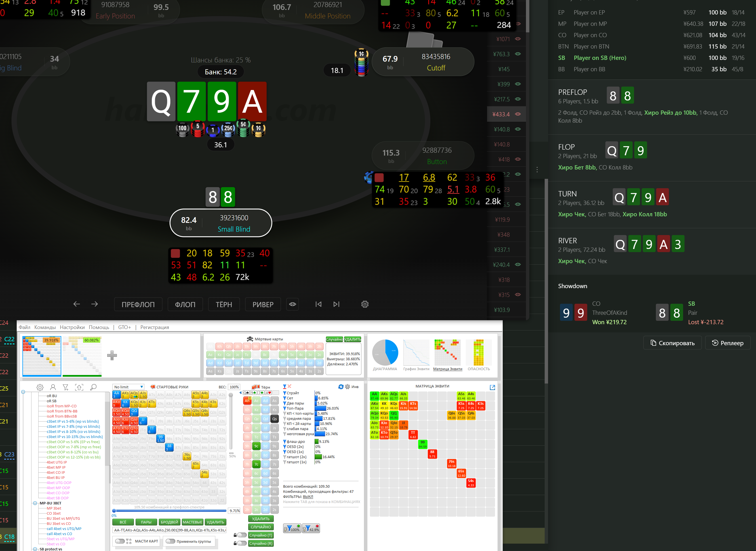Click the ВЫКЛ filters link
The height and width of the screenshot is (551, 756).
[308, 496]
